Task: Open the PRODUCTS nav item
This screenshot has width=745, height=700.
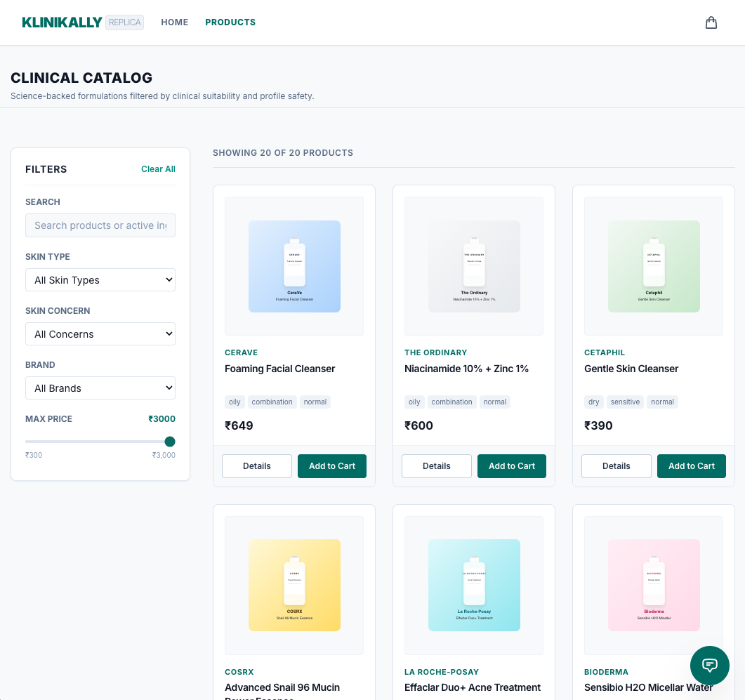Action: pyautogui.click(x=230, y=22)
